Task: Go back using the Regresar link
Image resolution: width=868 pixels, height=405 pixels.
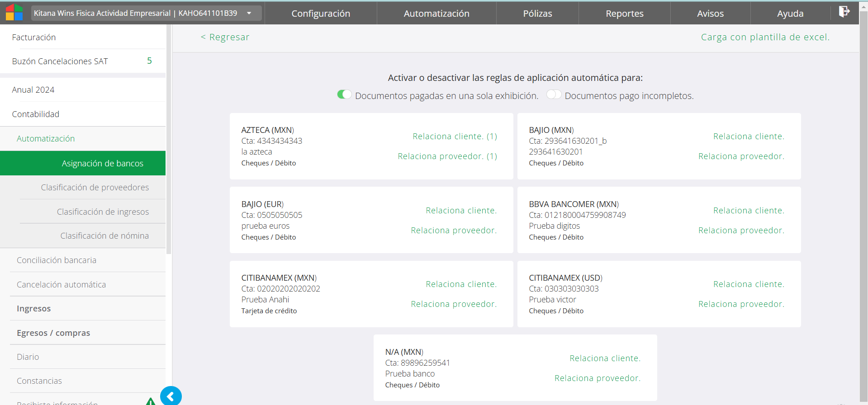Action: pos(225,37)
